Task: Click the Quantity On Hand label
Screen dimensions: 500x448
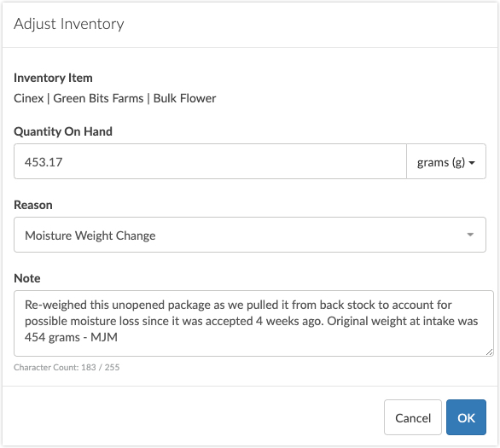Action: [x=63, y=131]
